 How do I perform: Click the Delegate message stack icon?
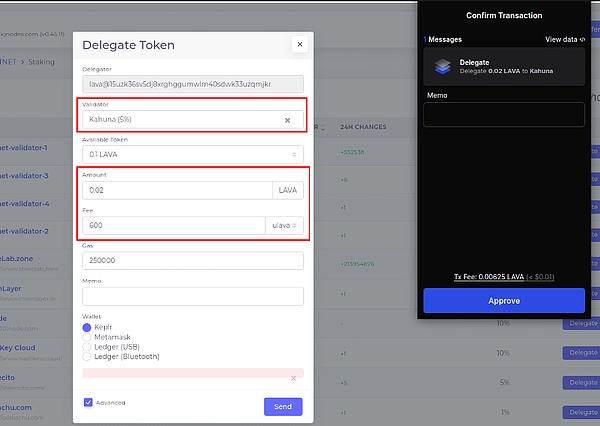[443, 67]
